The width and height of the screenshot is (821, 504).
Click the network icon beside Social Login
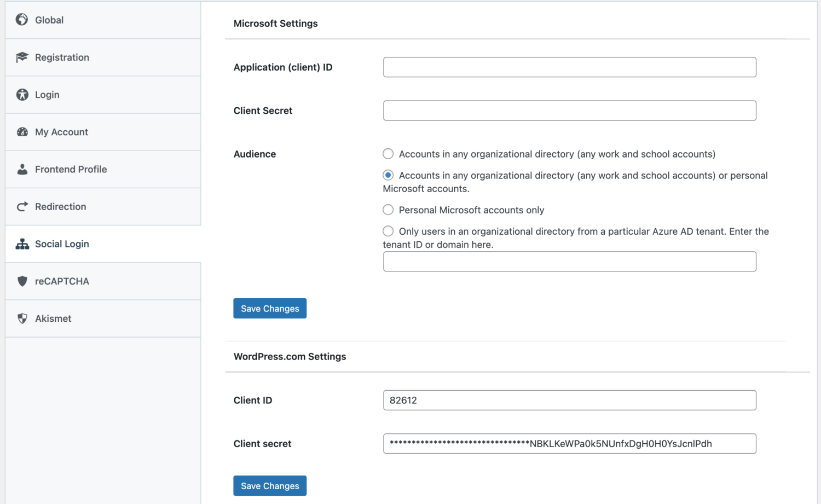coord(22,244)
